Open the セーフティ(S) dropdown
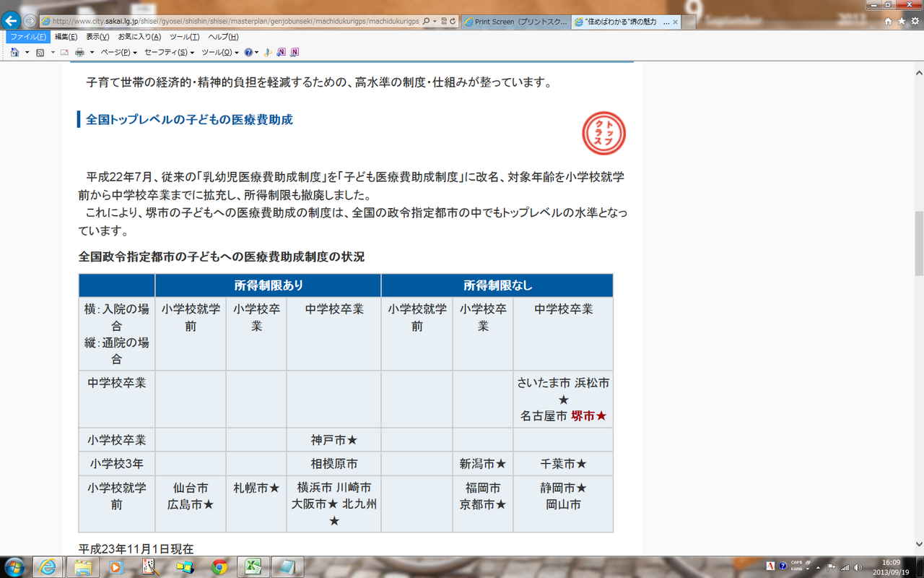Screen dimensions: 924x578 170,52
